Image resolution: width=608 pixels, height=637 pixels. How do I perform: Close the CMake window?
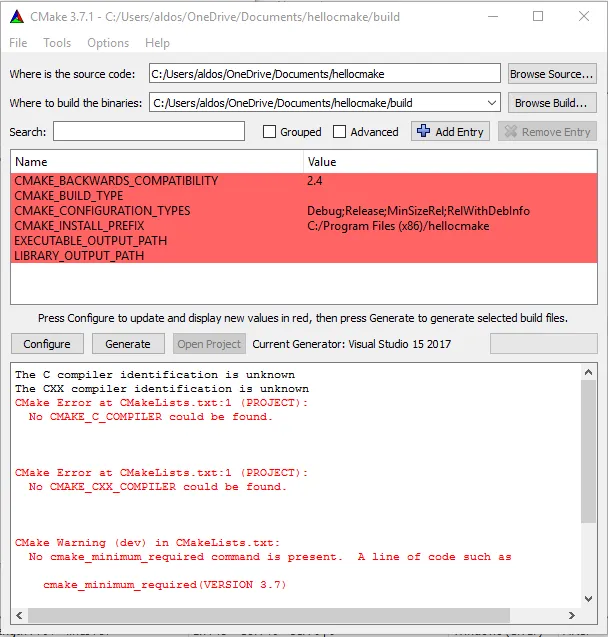[x=584, y=16]
